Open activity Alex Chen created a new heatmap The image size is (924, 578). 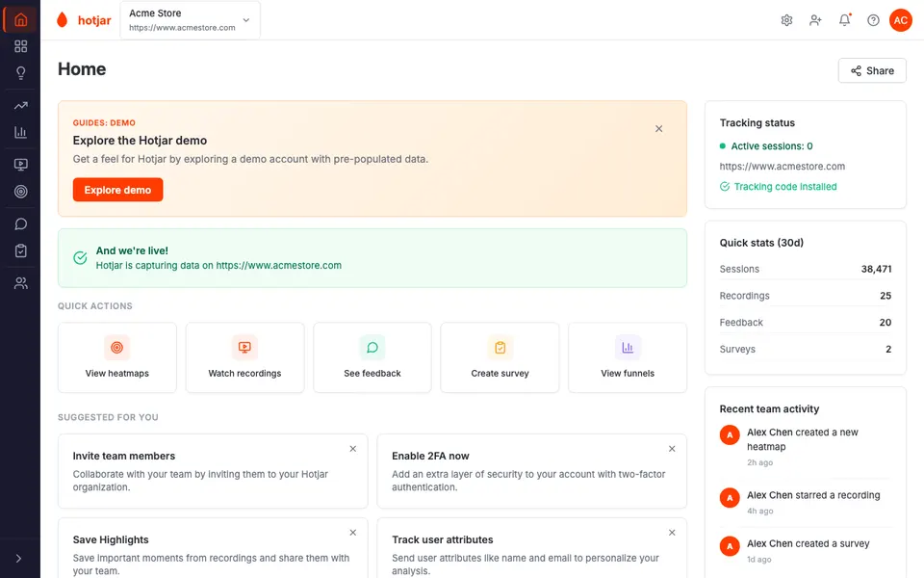pos(805,447)
